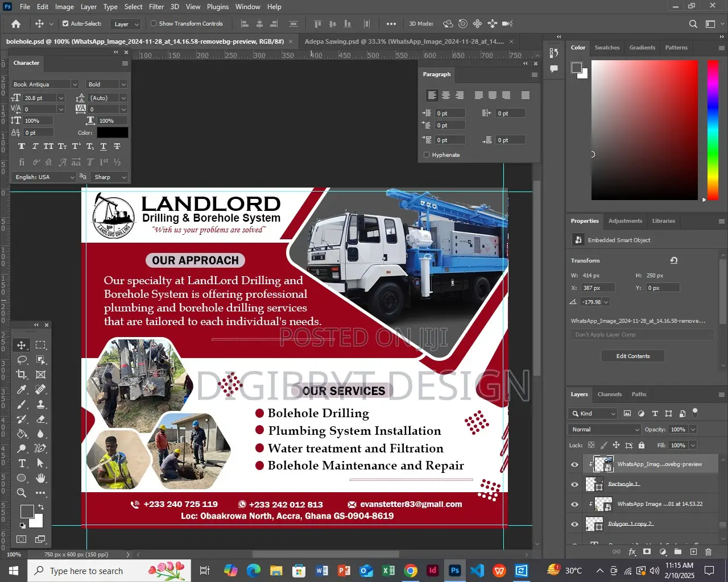Select the Frame tool

pos(40,375)
